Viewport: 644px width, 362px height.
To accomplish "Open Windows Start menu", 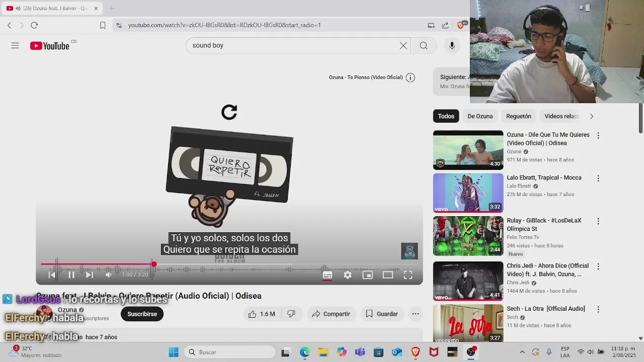I will click(x=174, y=352).
